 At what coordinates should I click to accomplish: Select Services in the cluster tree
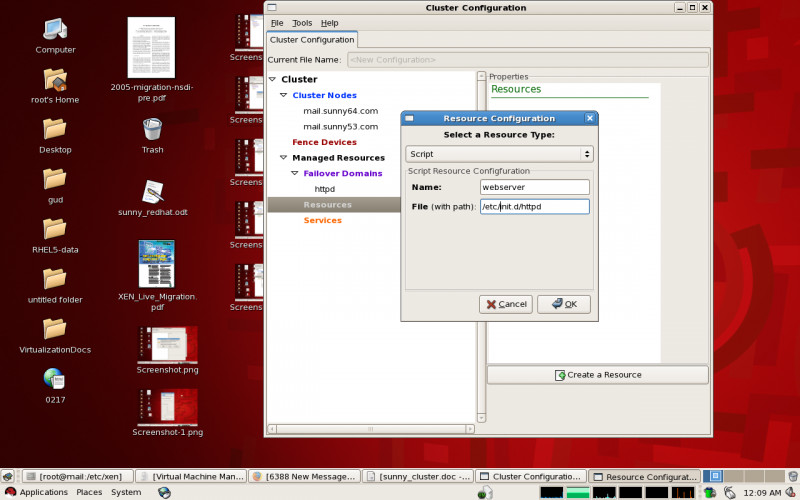[x=322, y=220]
